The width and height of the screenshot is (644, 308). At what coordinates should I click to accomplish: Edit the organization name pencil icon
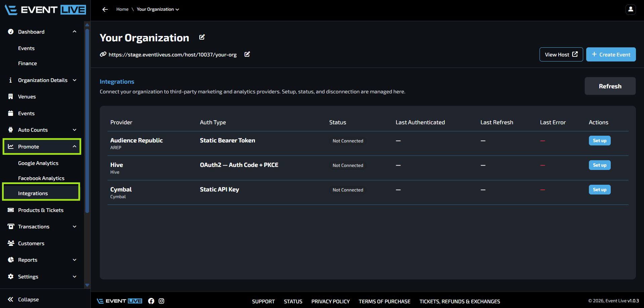[202, 37]
